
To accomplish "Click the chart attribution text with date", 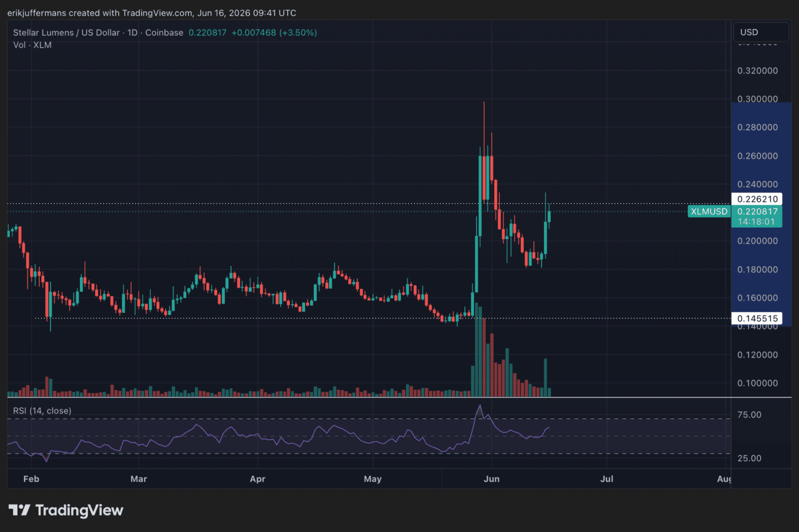I will (152, 13).
